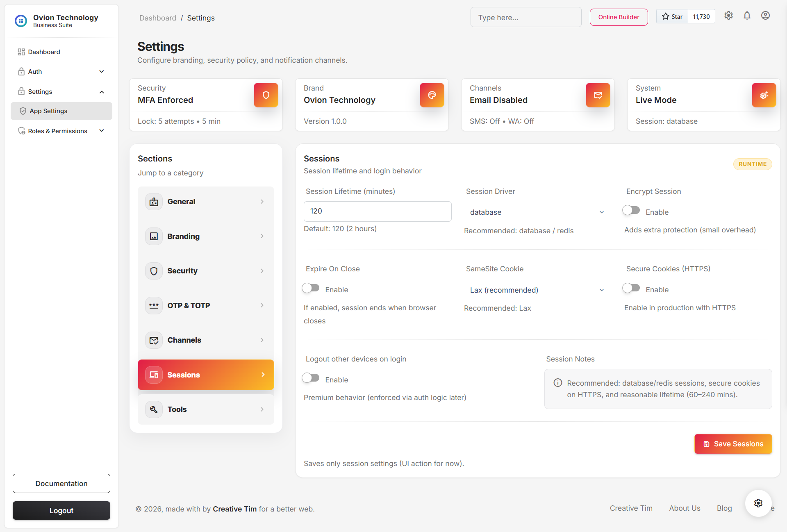Click the Brand palette icon on Ovion Technology card

click(432, 95)
